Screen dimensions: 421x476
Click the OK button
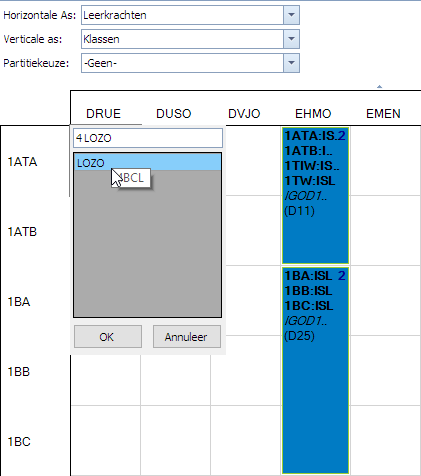click(x=108, y=337)
